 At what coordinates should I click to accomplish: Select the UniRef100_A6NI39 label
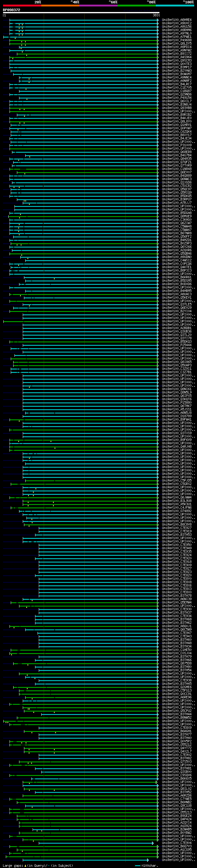[177, 599]
